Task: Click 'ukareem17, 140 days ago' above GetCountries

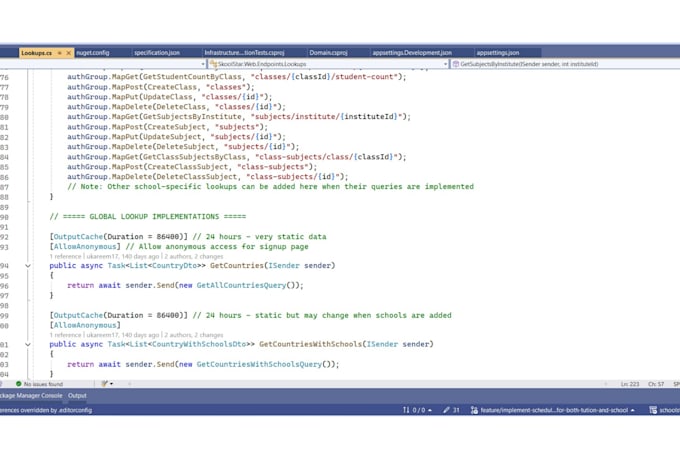Action: (x=123, y=256)
